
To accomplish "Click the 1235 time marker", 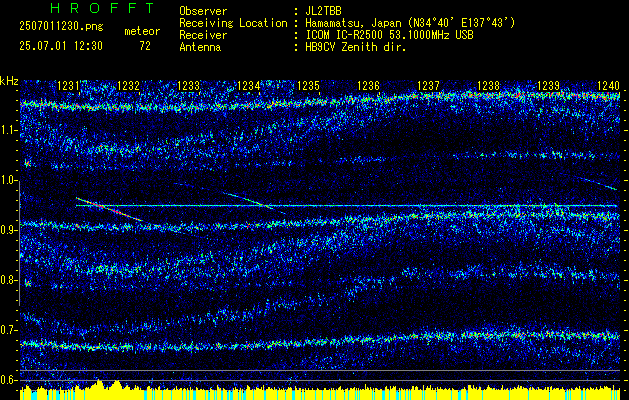I will tap(308, 85).
